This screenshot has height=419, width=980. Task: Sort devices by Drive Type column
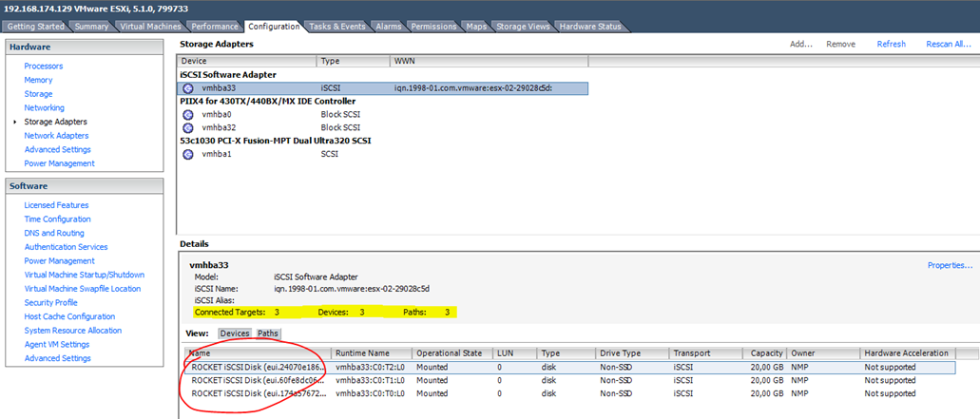632,352
